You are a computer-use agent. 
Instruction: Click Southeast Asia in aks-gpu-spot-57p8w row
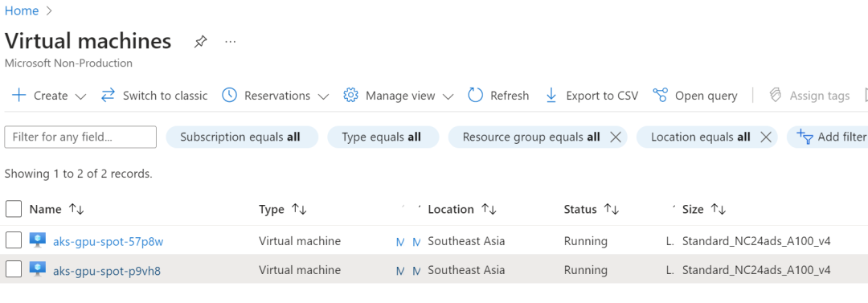pos(466,241)
